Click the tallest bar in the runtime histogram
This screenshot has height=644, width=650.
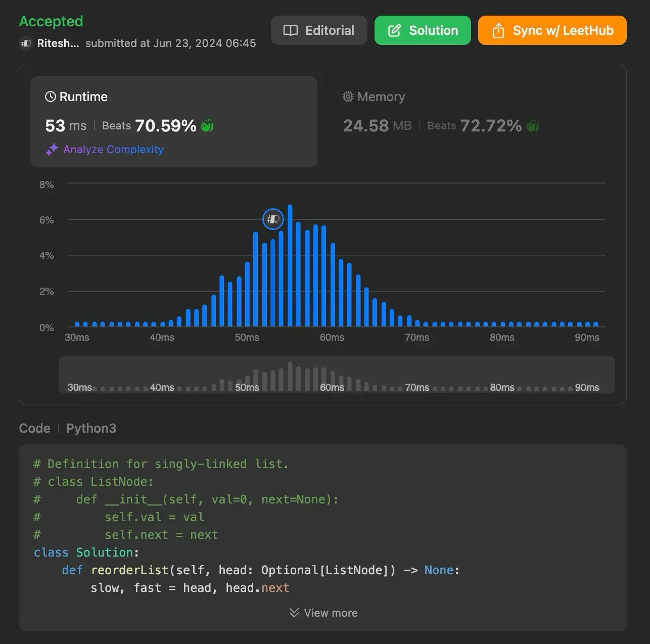pyautogui.click(x=290, y=265)
